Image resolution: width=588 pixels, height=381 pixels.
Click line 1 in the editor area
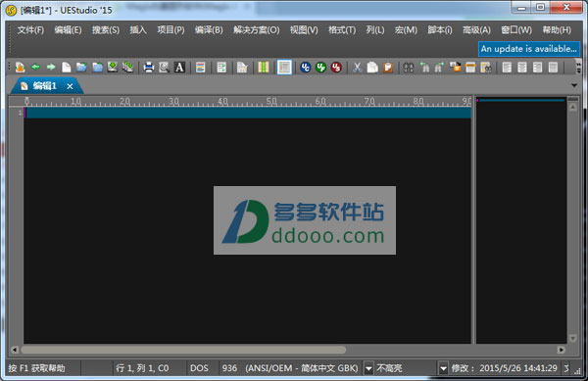248,113
